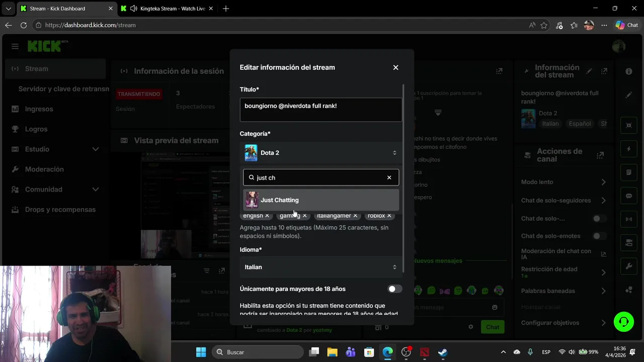The width and height of the screenshot is (644, 362).
Task: Toggle 'Chat de solo-emotes' switch
Action: 599,236
